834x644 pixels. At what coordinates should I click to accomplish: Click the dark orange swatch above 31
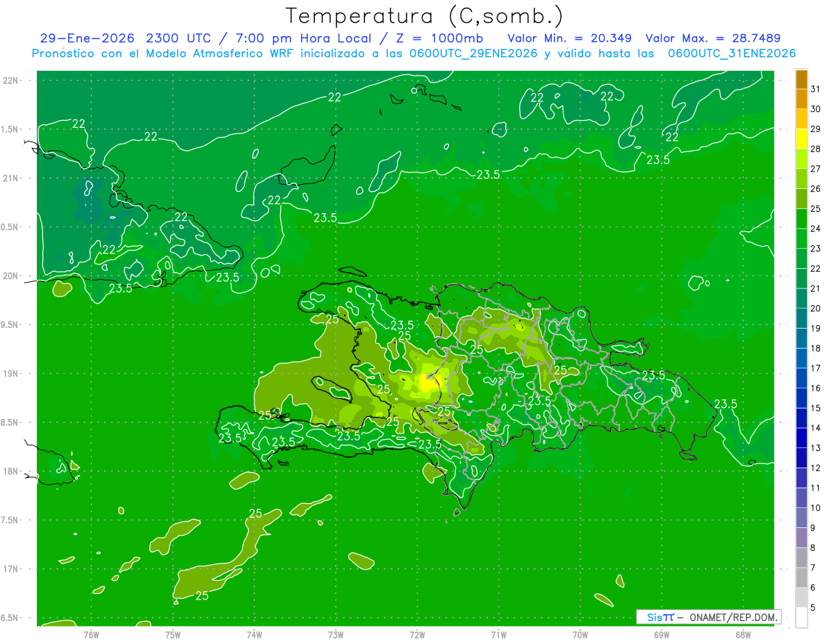tap(801, 79)
